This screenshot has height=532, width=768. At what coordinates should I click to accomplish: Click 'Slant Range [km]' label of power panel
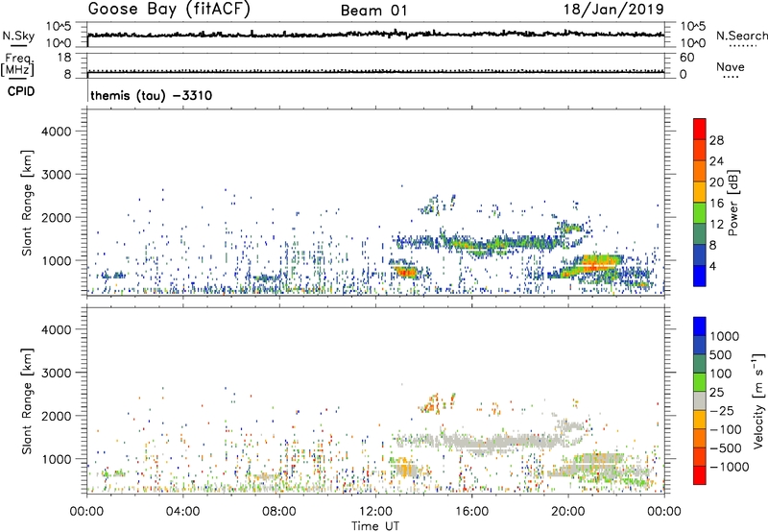tap(27, 203)
